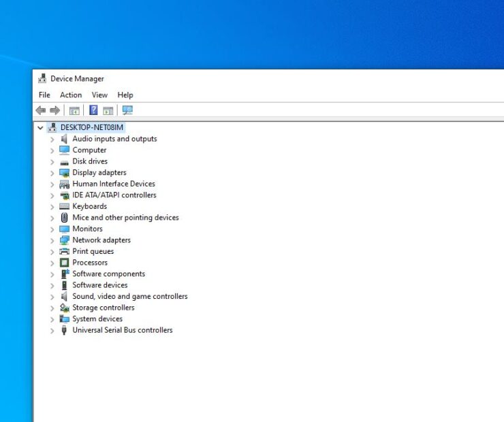Viewport: 504px width, 422px height.
Task: Expand the Print queues chevron
Action: pos(52,252)
